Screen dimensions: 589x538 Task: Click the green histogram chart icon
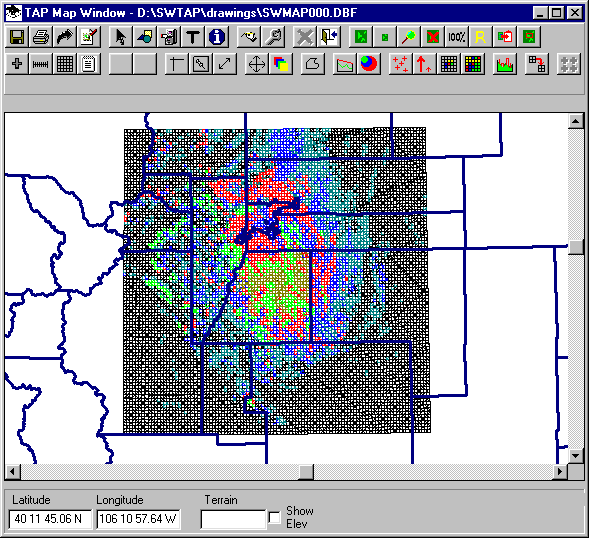click(x=504, y=64)
